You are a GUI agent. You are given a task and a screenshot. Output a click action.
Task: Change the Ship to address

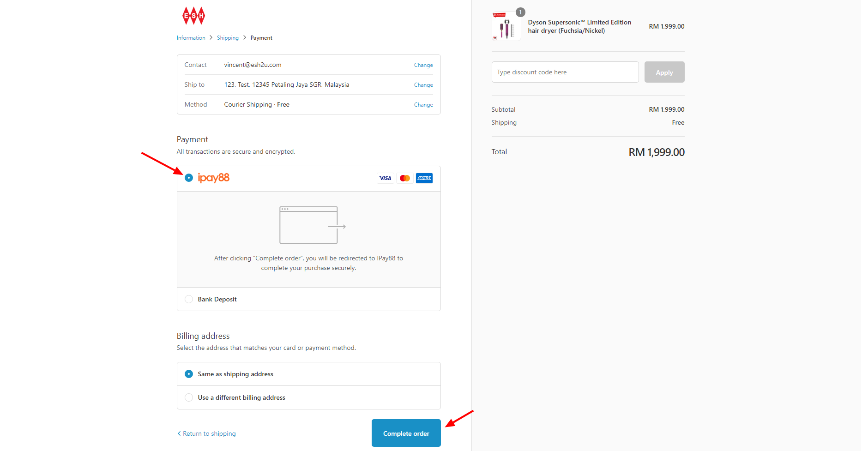click(x=423, y=85)
